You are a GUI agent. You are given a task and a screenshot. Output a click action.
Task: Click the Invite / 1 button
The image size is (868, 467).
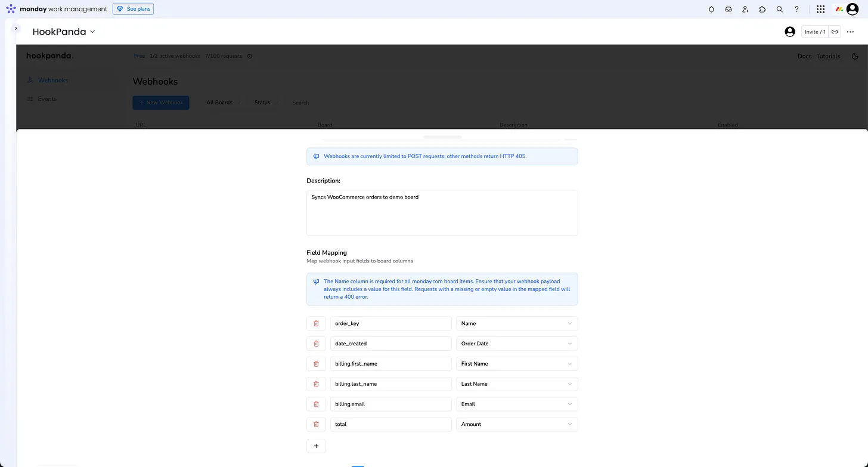[814, 32]
